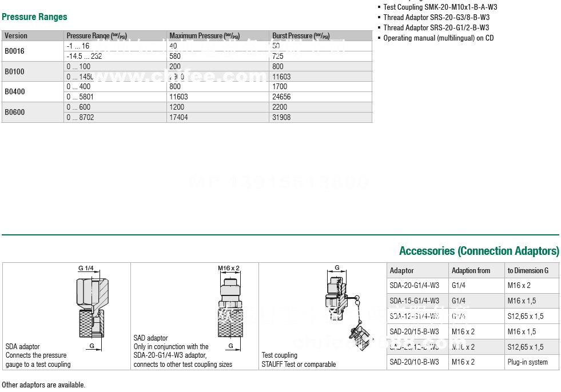This screenshot has height=392, width=561.
Task: Click the "Pressure Ranges" heading
Action: 34,17
